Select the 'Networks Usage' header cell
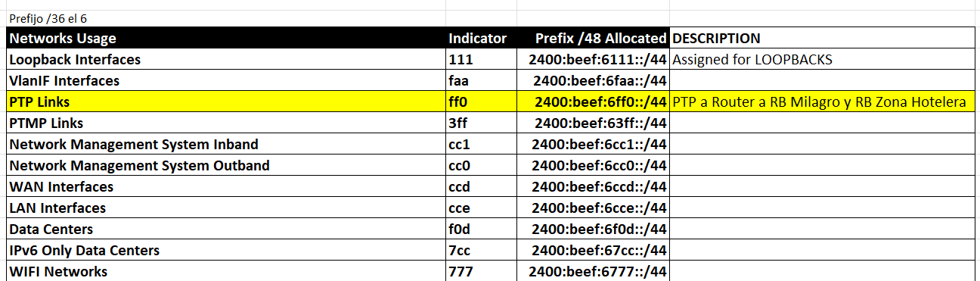The width and height of the screenshot is (980, 281). (226, 38)
